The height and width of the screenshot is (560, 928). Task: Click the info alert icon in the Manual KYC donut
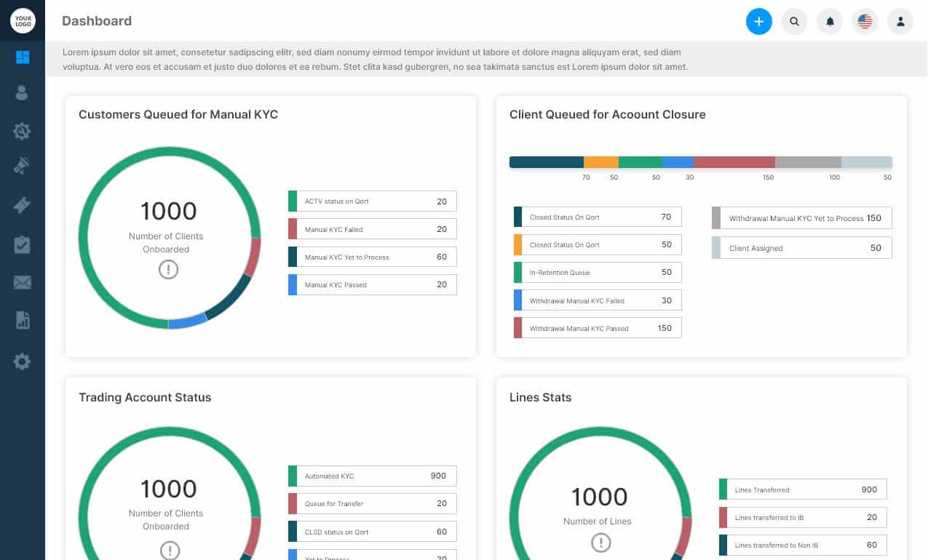168,270
